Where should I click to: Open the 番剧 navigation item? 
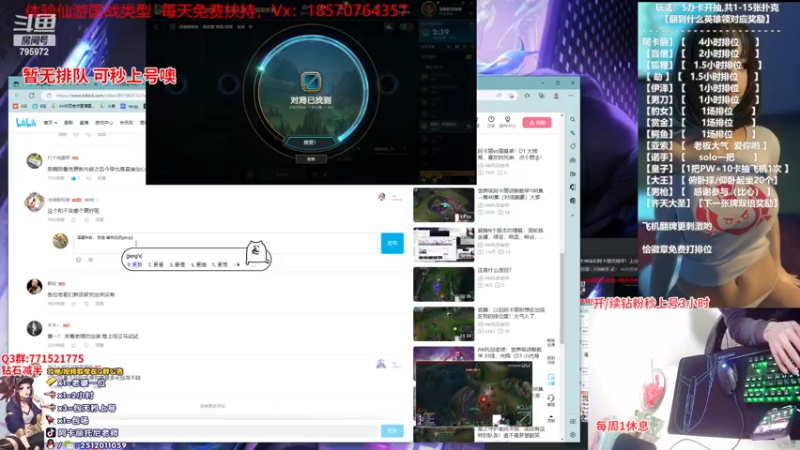coord(68,123)
